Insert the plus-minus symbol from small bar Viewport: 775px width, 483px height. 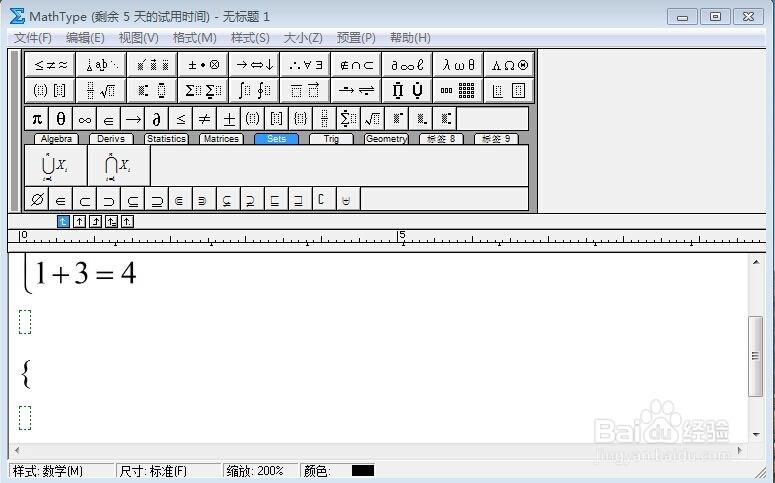coord(228,119)
